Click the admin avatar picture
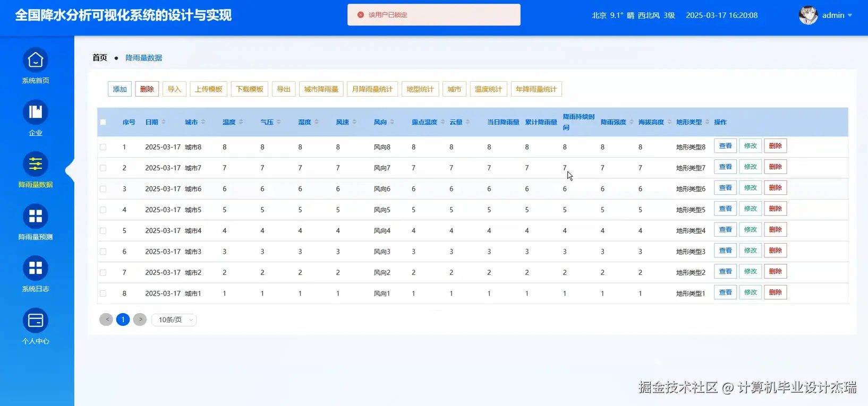868x406 pixels. (808, 15)
